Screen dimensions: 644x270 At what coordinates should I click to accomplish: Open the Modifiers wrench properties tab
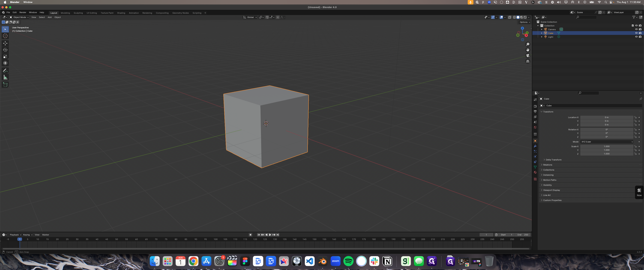pyautogui.click(x=535, y=146)
